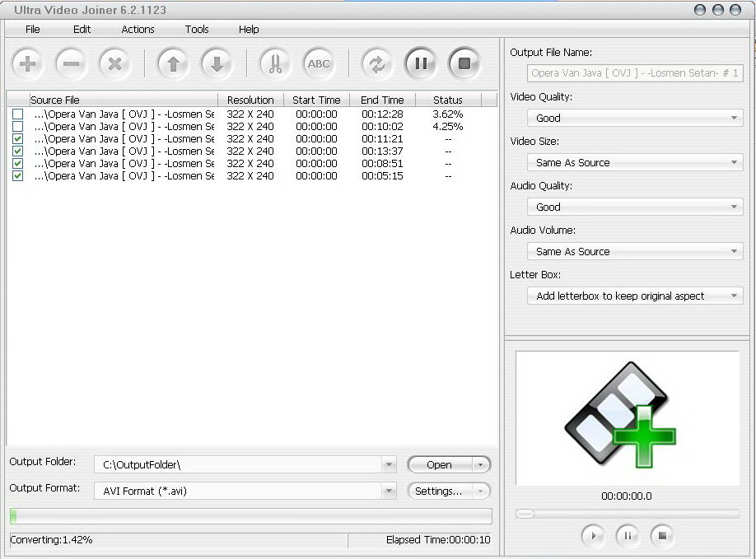
Task: Click the film strip preview image
Action: pos(621,414)
